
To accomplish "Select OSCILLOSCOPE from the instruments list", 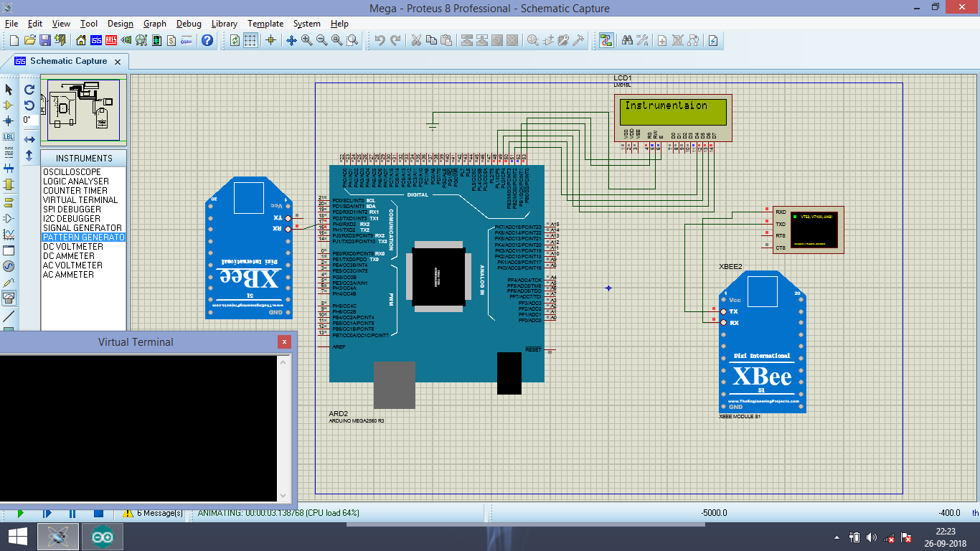I will [72, 172].
